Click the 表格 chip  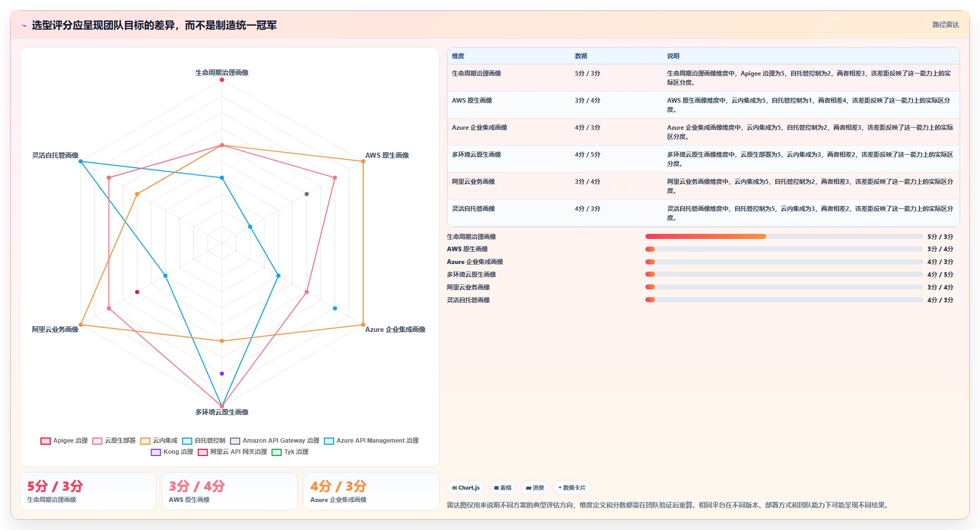(x=502, y=488)
